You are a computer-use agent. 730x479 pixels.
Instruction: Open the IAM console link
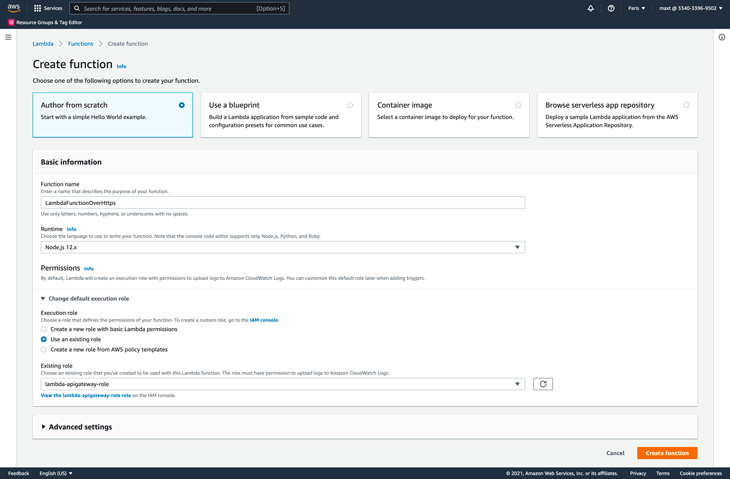tap(264, 320)
